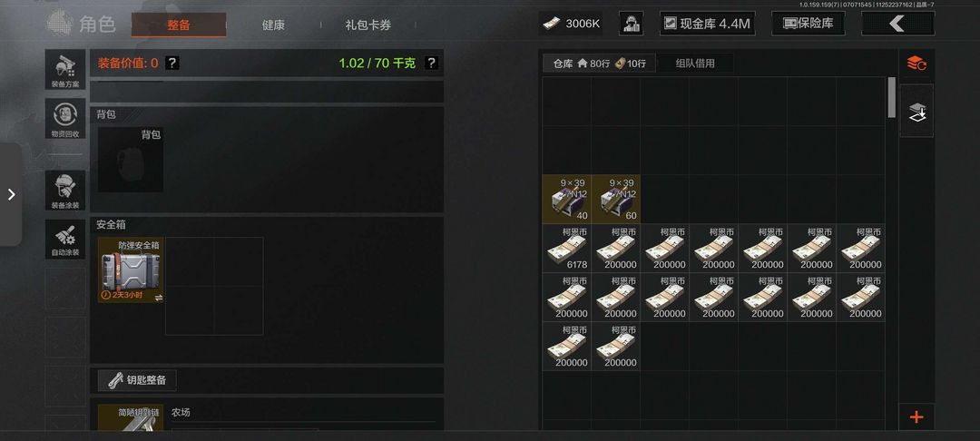This screenshot has width=980, height=441.
Task: Open the 现金库 4.4M button
Action: click(708, 24)
